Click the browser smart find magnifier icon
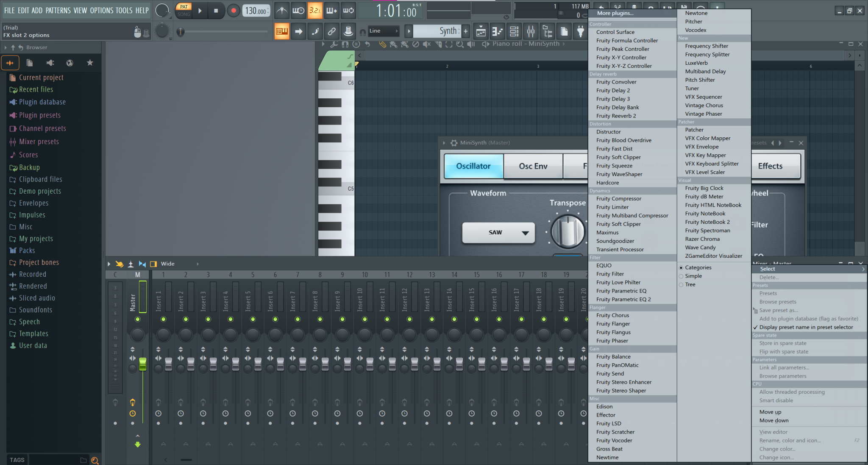 [x=95, y=460]
